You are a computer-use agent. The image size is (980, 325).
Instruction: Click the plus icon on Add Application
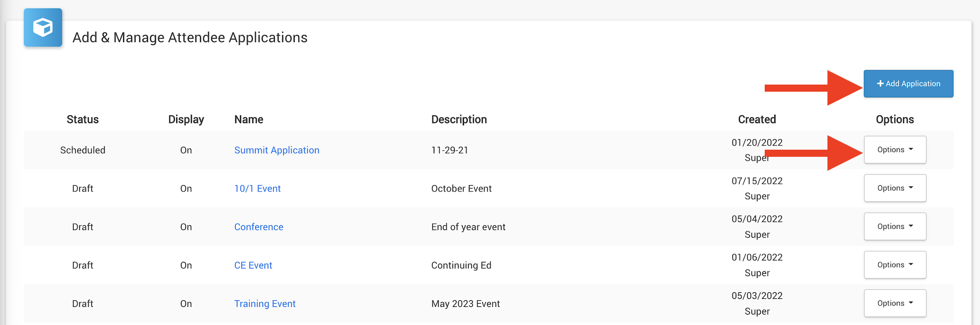pos(880,84)
